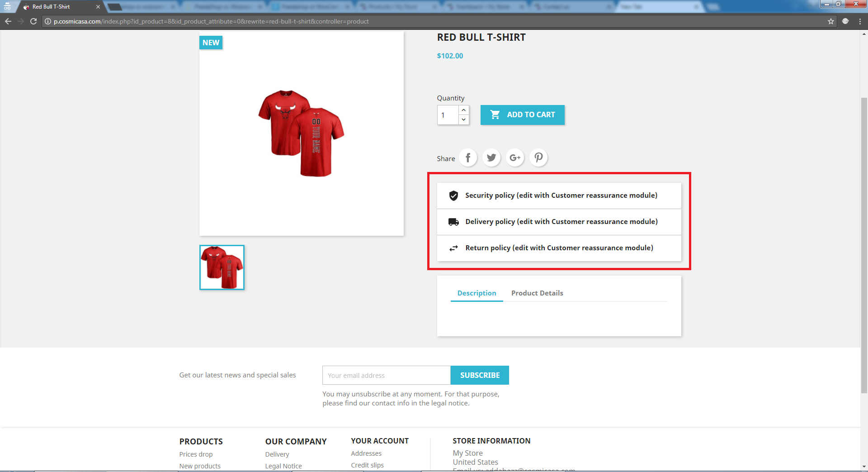Open the Legal Notice footer link
Image resolution: width=868 pixels, height=472 pixels.
click(x=283, y=466)
